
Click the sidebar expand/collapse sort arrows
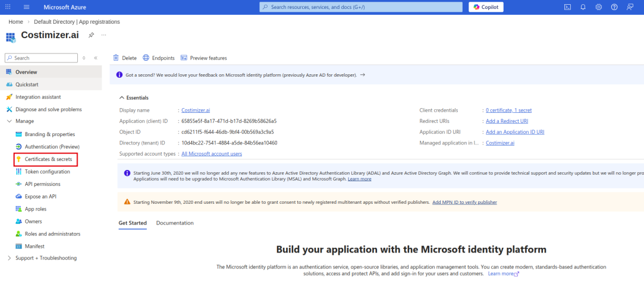point(84,58)
